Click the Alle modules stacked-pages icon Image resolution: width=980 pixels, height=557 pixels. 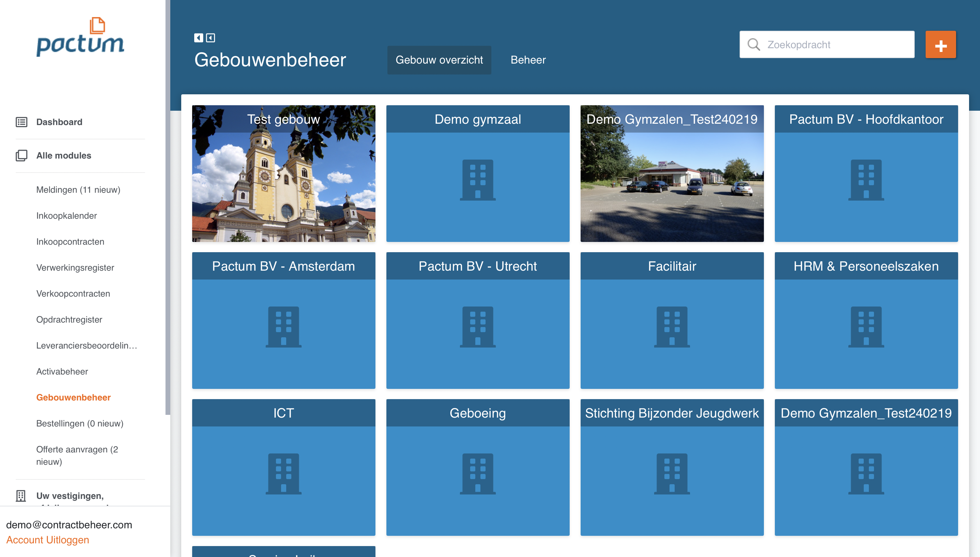pyautogui.click(x=22, y=155)
